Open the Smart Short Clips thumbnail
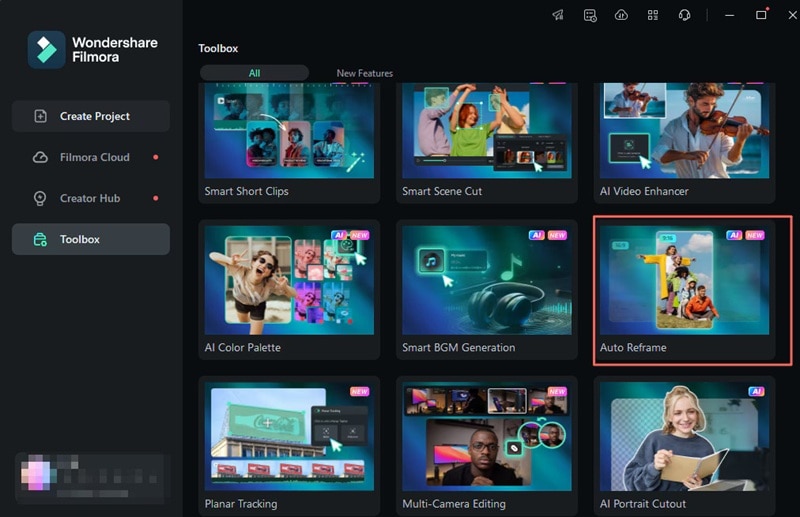Screen dimensions: 800x517 point(289,131)
